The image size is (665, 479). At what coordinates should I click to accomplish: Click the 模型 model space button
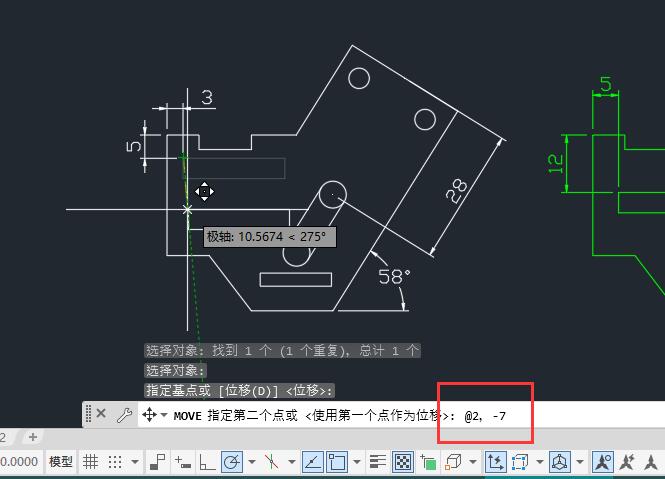pyautogui.click(x=61, y=462)
